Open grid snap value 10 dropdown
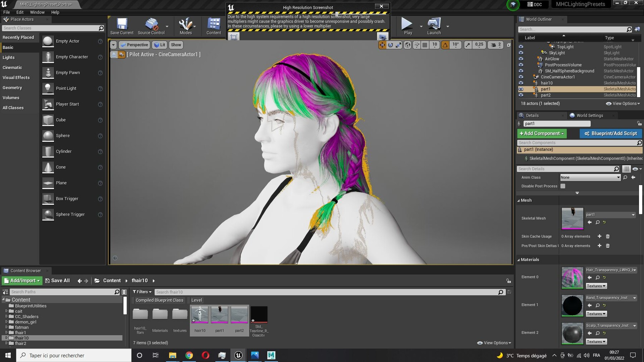644x362 pixels. 435,45
